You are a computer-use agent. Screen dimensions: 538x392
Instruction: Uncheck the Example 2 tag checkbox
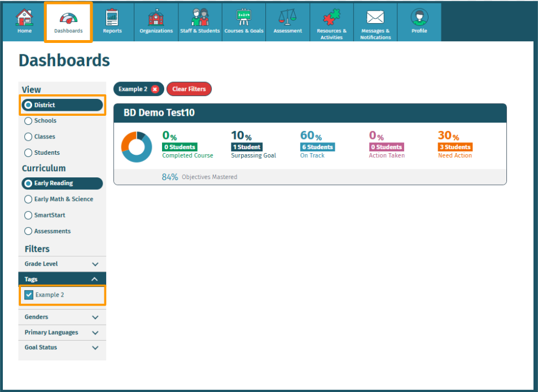pyautogui.click(x=29, y=295)
